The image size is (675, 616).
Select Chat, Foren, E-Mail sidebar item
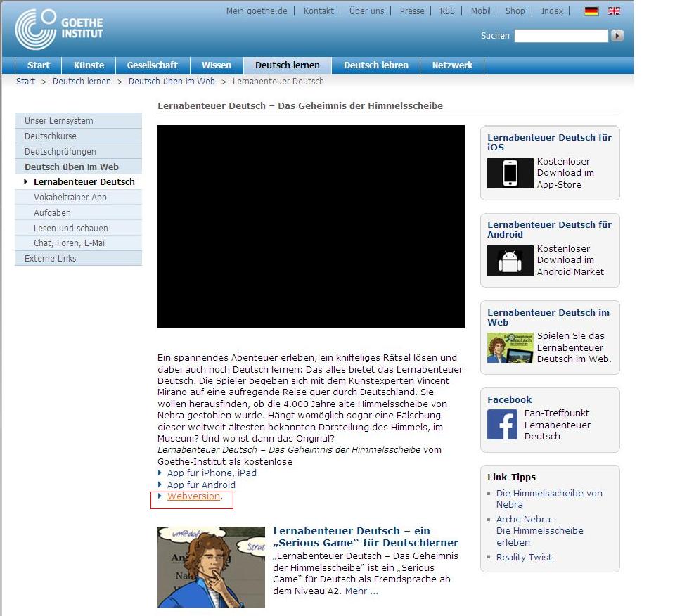(x=78, y=243)
